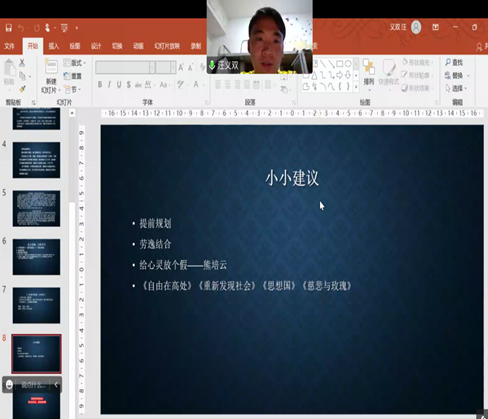Click the Replace (替换) button
This screenshot has height=419, width=488.
[x=457, y=75]
